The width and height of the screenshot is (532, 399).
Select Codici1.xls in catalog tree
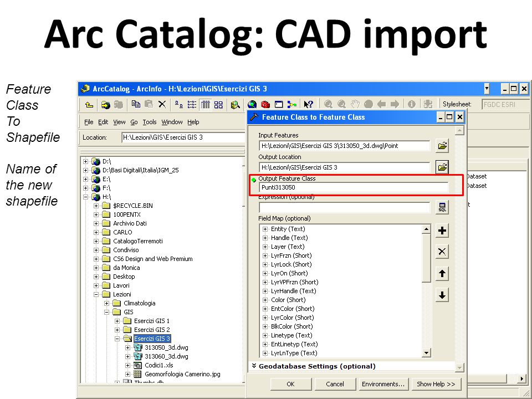tap(159, 365)
